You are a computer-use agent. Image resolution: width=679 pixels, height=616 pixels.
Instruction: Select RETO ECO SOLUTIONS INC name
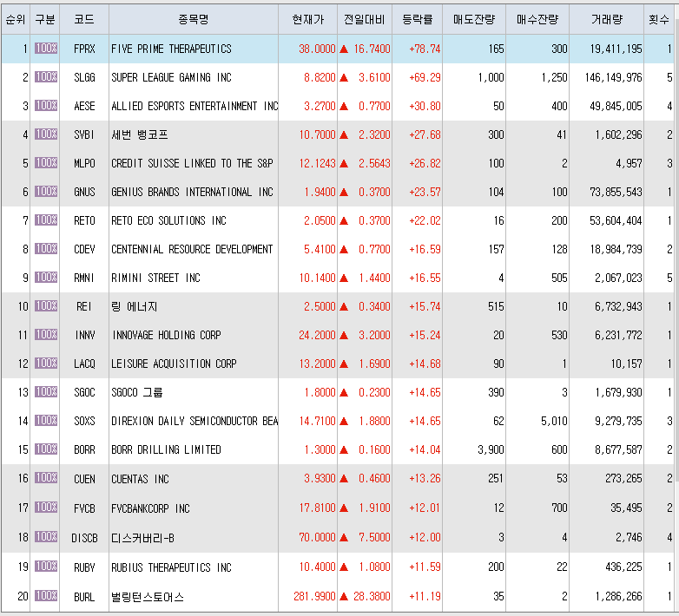[x=169, y=220]
